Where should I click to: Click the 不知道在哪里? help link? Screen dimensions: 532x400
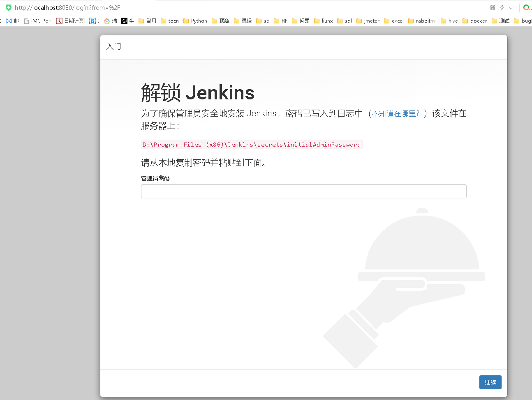396,114
